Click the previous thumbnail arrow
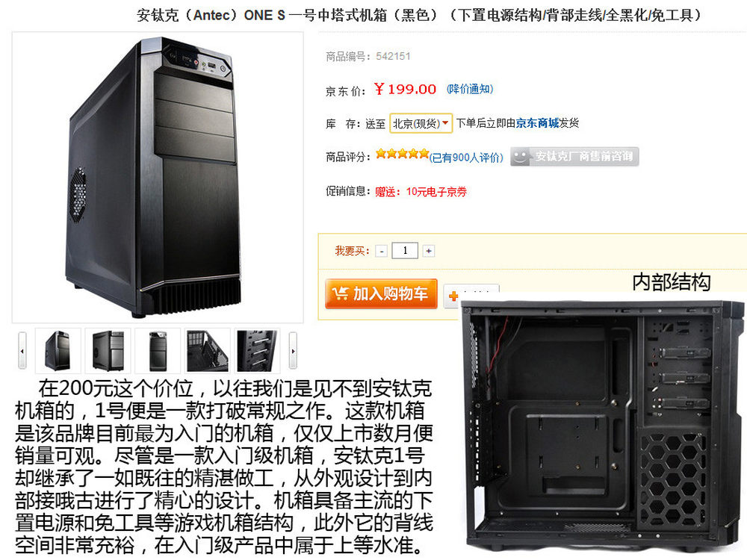747x560 pixels. pyautogui.click(x=22, y=350)
